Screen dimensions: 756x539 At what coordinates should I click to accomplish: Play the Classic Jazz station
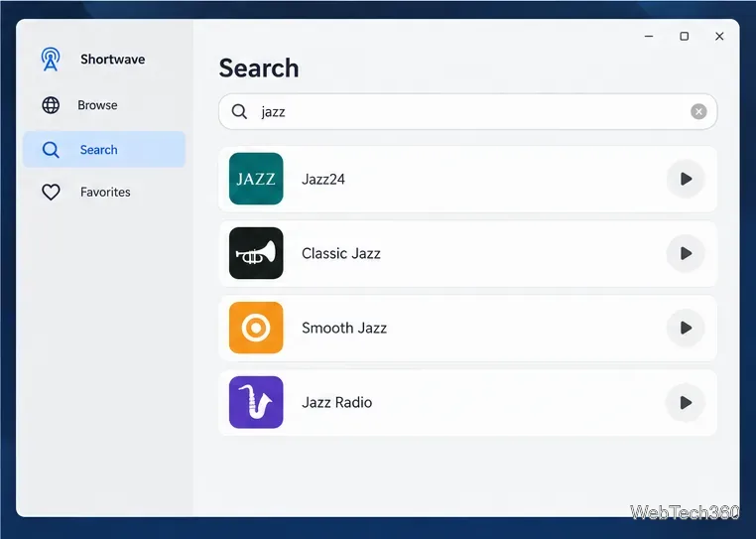click(686, 253)
